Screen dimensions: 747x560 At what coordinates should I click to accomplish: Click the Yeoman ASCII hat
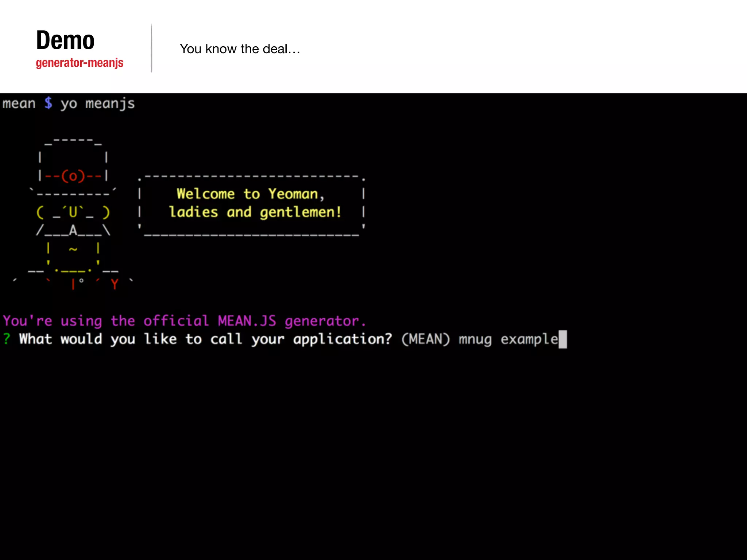click(73, 157)
